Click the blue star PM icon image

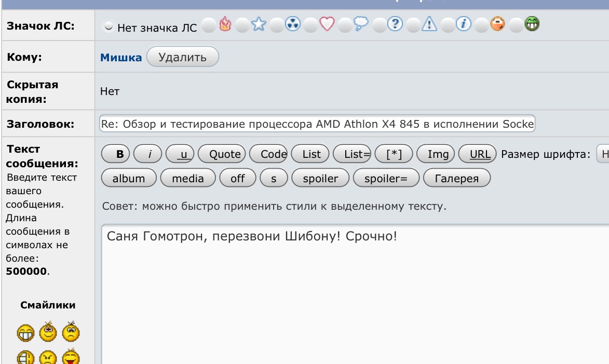[x=258, y=24]
